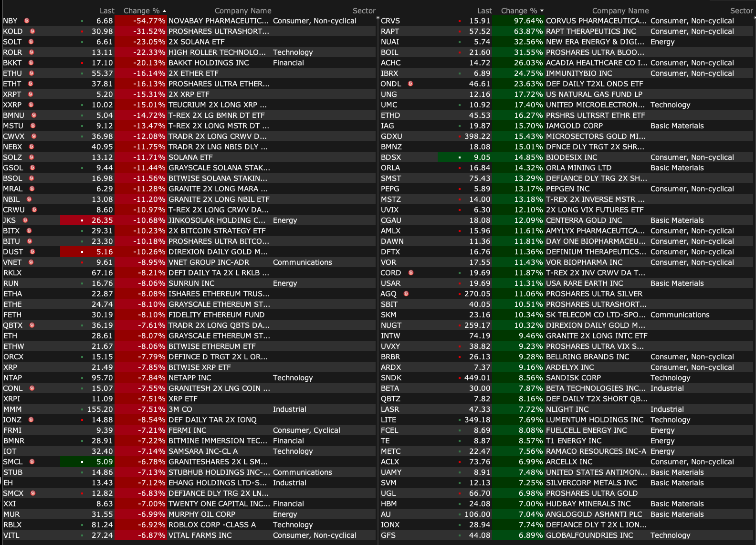Sort losers list by Last column header
Screen dimensions: 756x545
click(107, 10)
